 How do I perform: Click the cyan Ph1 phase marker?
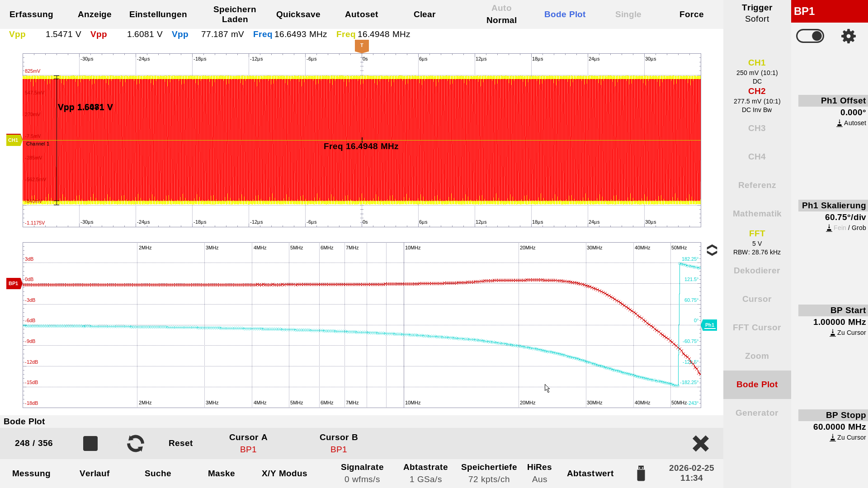pos(709,325)
